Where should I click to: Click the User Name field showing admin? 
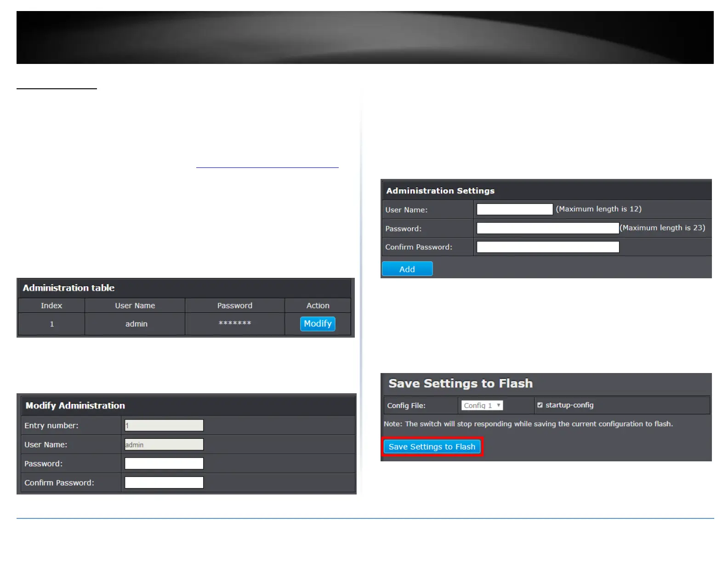pos(164,445)
